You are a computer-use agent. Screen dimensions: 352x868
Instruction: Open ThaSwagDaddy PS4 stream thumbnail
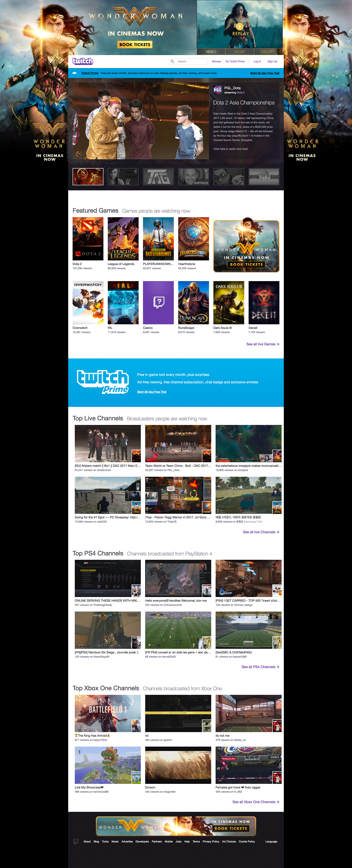point(108,578)
